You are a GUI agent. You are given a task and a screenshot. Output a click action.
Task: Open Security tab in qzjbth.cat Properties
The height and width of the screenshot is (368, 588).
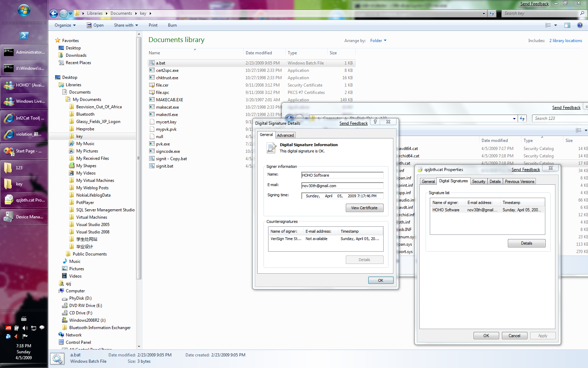[478, 182]
